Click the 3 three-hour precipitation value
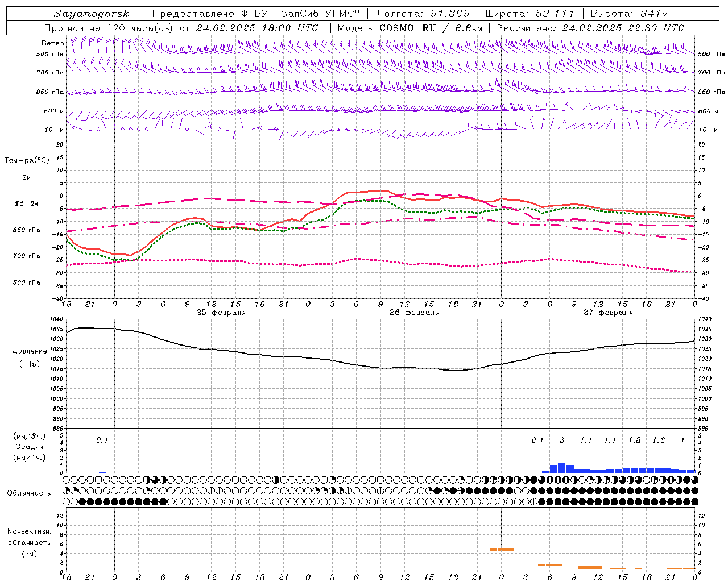The height and width of the screenshot is (582, 728). pos(562,440)
